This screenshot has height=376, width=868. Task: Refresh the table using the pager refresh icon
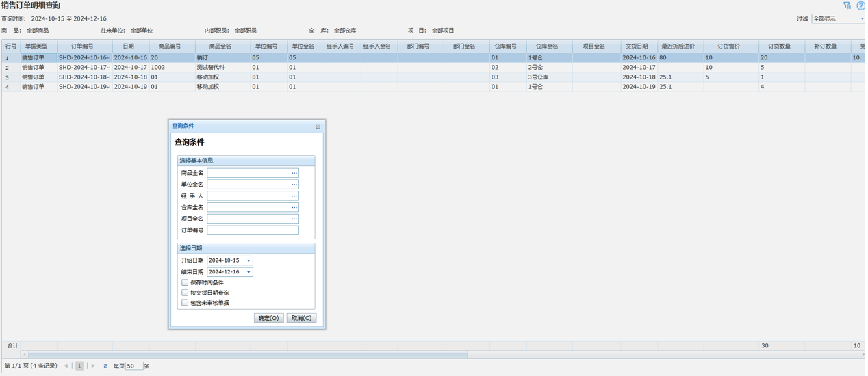(105, 366)
